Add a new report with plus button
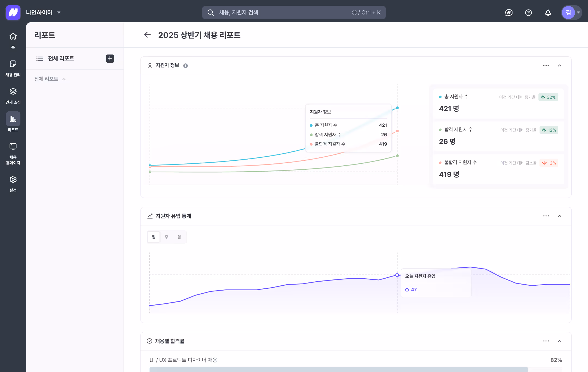Screen dimensions: 588x372 [x=110, y=59]
